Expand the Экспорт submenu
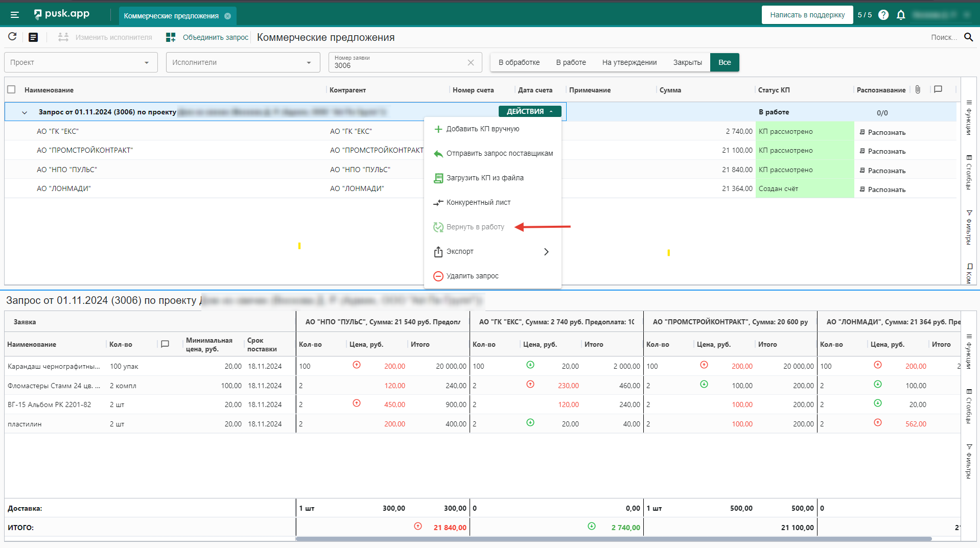The image size is (980, 548). point(493,251)
